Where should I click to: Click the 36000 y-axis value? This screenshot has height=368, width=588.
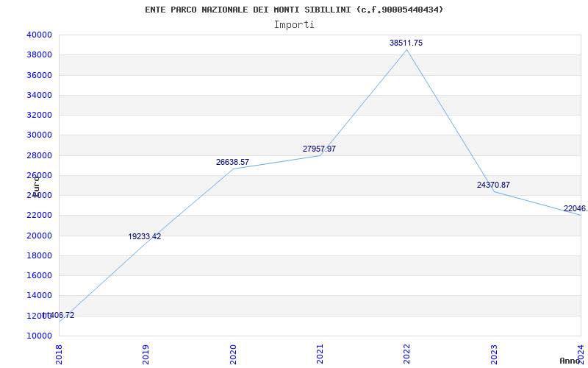click(39, 75)
